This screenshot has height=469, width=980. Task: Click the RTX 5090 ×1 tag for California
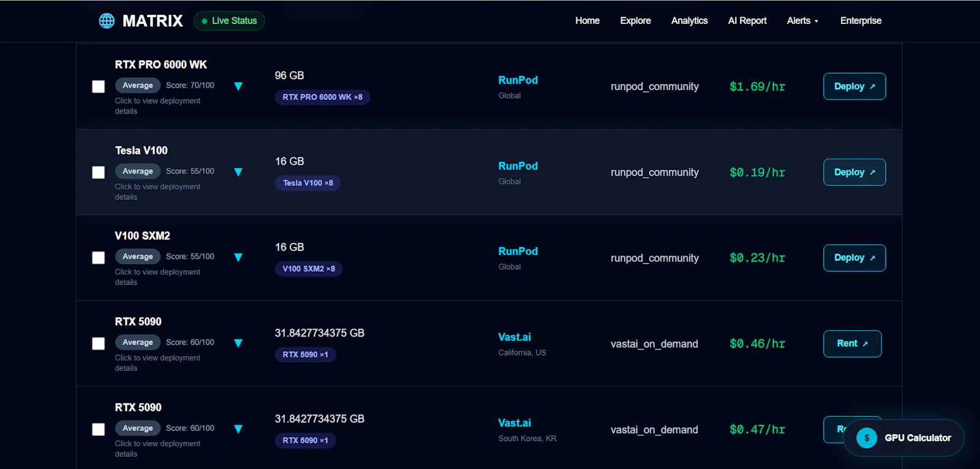coord(305,354)
